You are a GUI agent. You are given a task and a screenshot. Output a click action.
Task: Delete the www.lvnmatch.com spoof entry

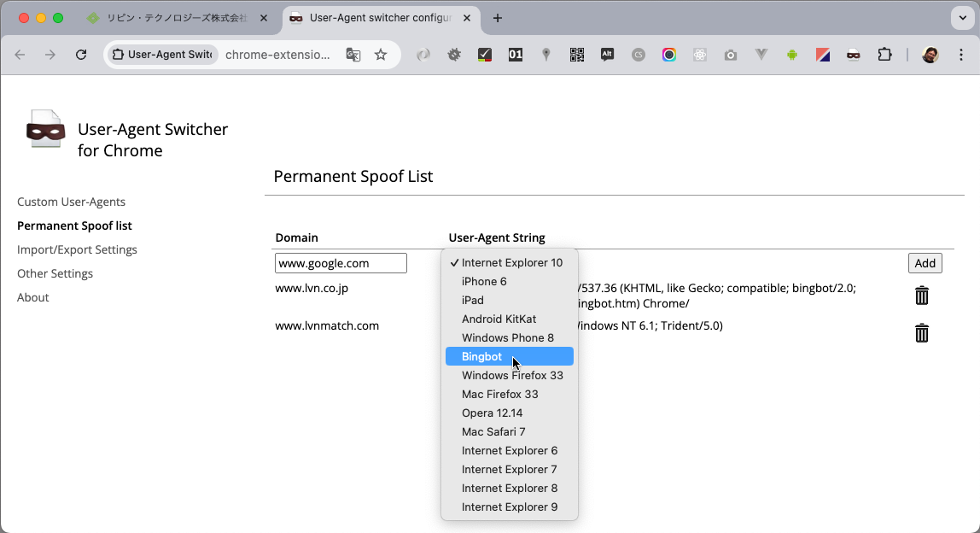pyautogui.click(x=921, y=333)
